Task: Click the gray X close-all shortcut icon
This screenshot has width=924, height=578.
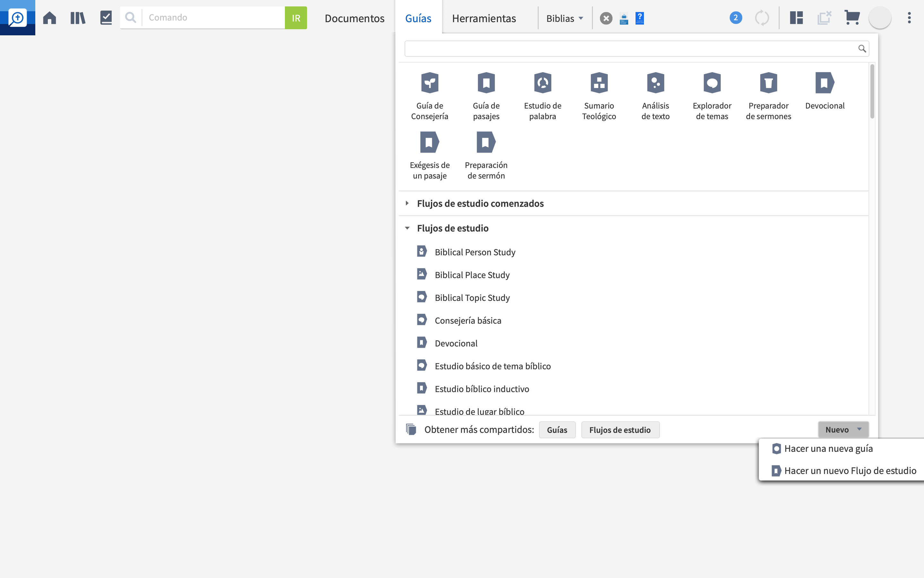Action: coord(606,18)
